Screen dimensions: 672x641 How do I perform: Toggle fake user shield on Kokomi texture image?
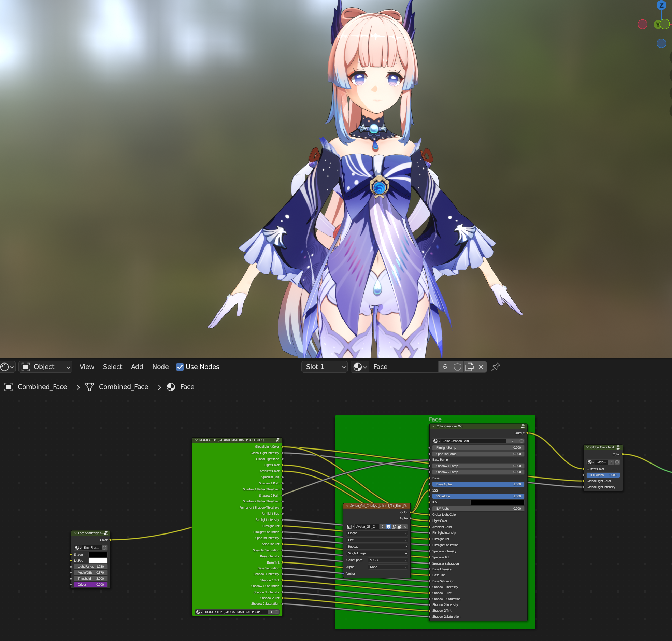[x=388, y=527]
